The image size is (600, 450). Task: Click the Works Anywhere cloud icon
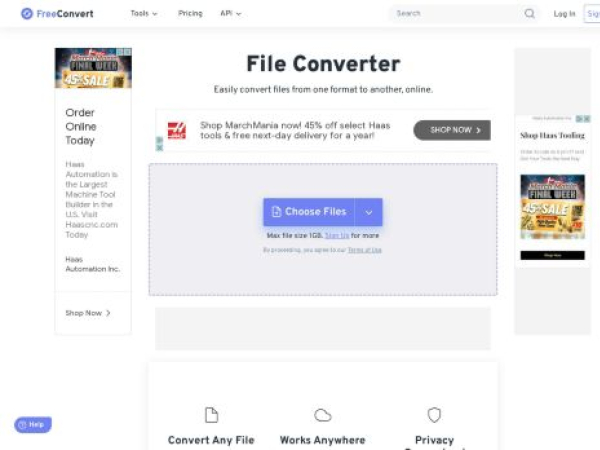tap(323, 415)
